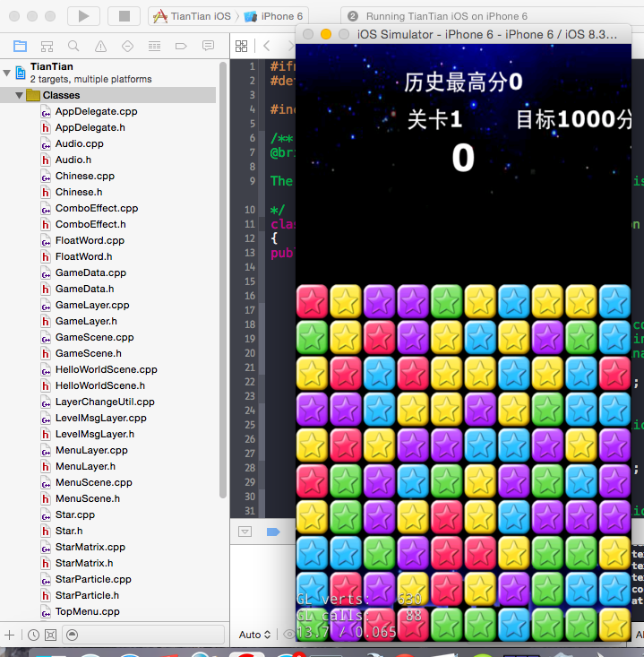Show the Debug navigator
The image size is (644, 657).
(154, 46)
